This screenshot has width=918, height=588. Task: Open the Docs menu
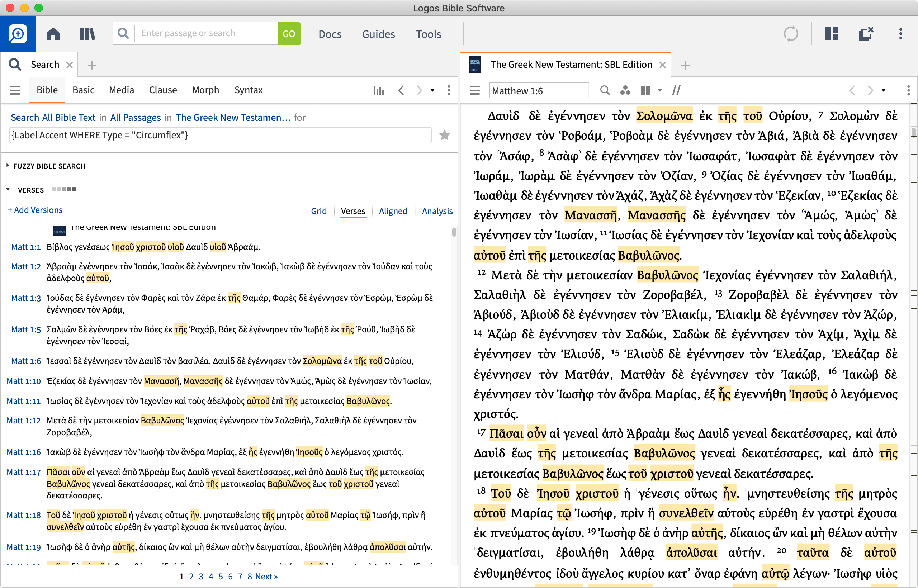coord(330,34)
